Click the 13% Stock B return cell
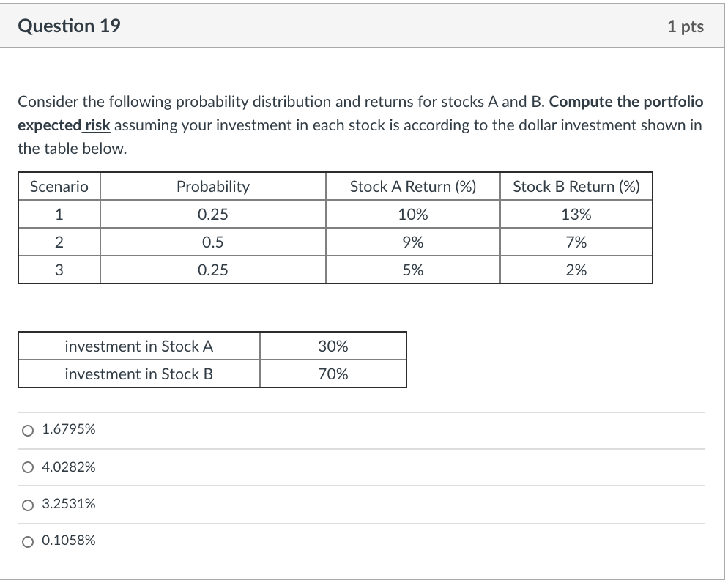Viewport: 728px width, 583px height. pyautogui.click(x=576, y=214)
